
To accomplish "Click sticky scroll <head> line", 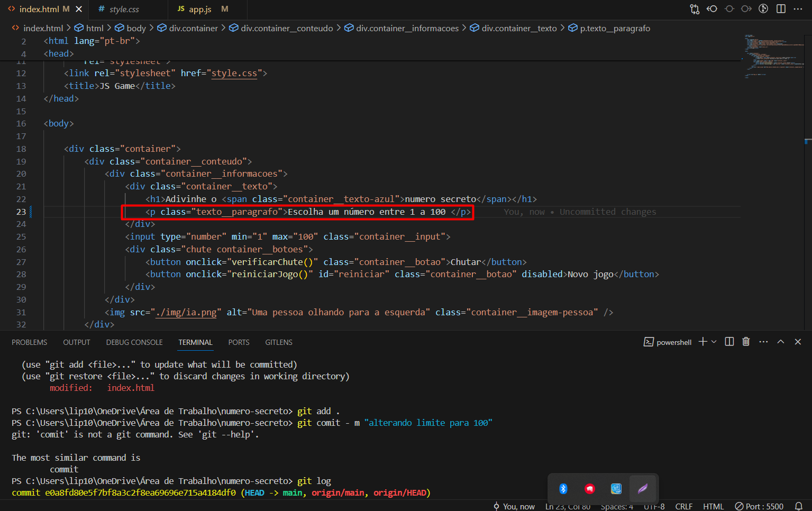I will 58,53.
